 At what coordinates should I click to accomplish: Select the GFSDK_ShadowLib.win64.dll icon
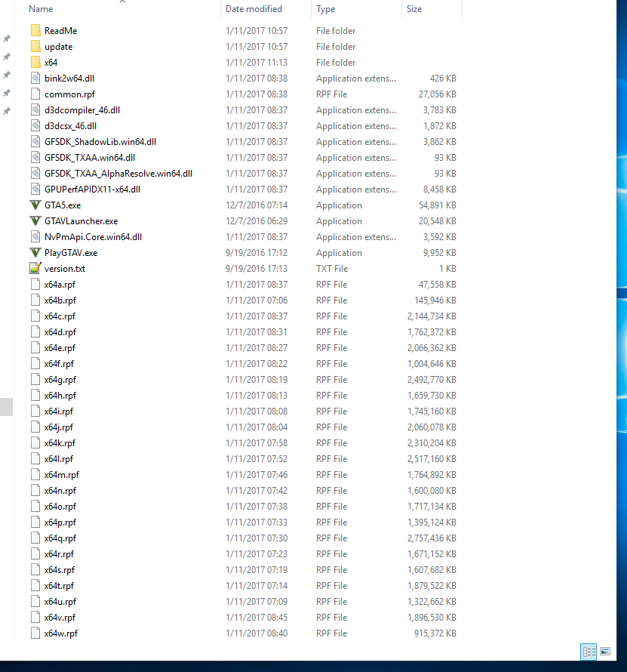pyautogui.click(x=35, y=142)
